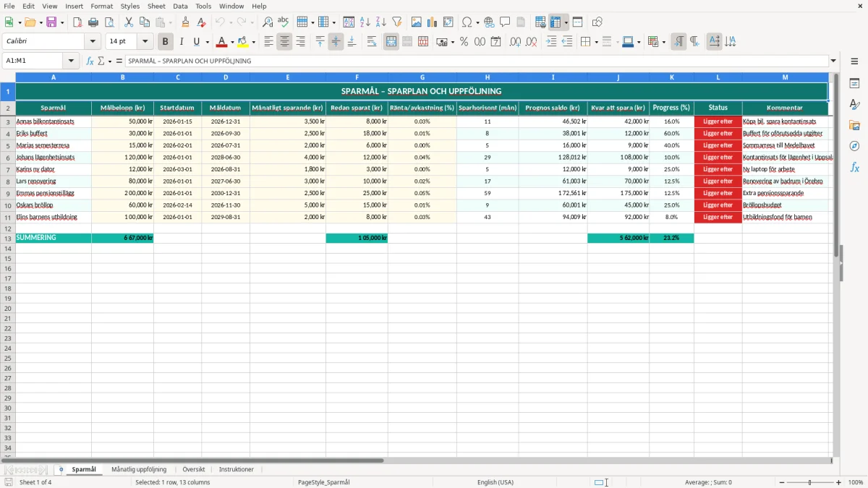
Task: Open the font size dropdown
Action: [145, 42]
